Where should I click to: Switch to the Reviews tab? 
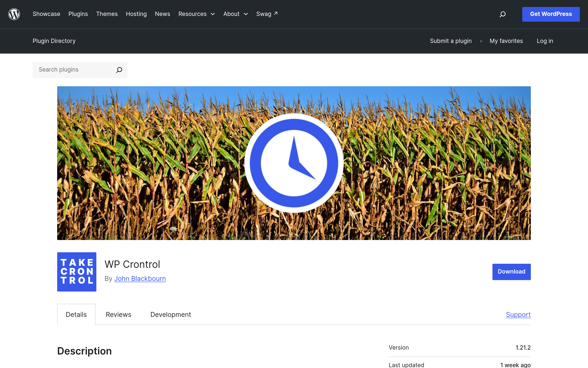pos(119,314)
